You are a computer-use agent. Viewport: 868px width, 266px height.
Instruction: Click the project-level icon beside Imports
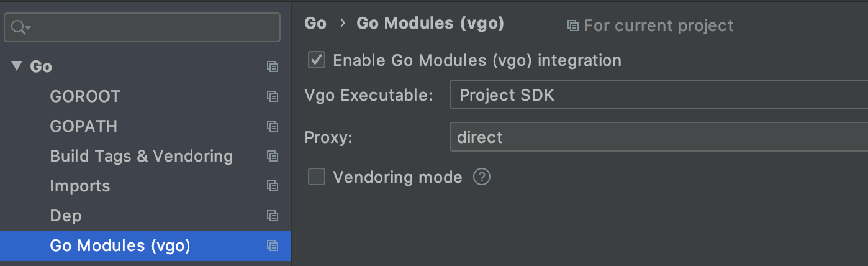click(x=272, y=186)
